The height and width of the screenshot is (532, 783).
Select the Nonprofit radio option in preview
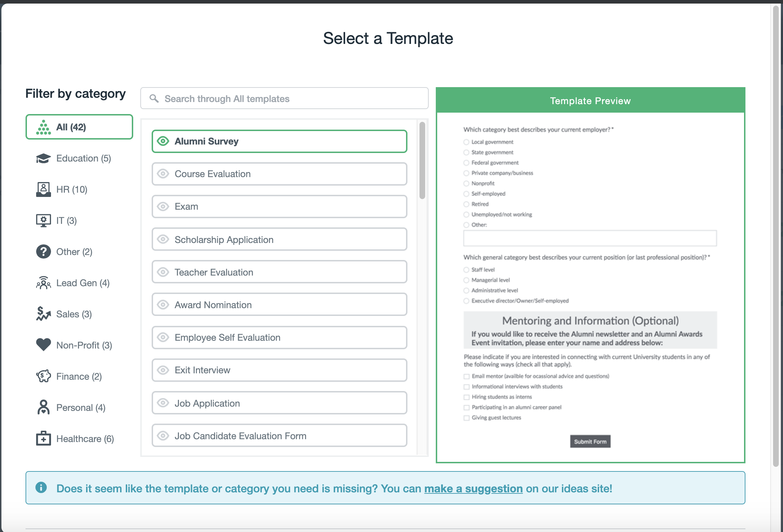pos(466,183)
